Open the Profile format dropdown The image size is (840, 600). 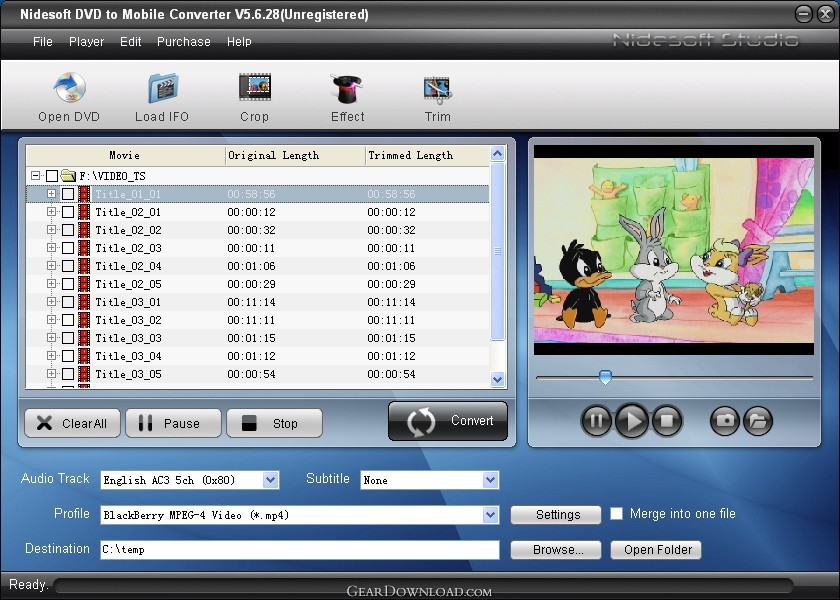pyautogui.click(x=490, y=515)
